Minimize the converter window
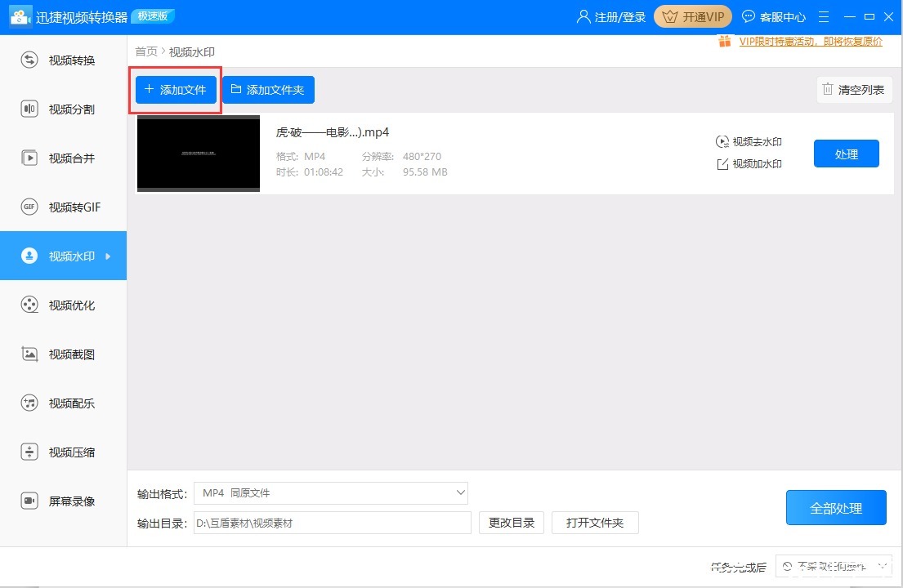 pos(849,16)
